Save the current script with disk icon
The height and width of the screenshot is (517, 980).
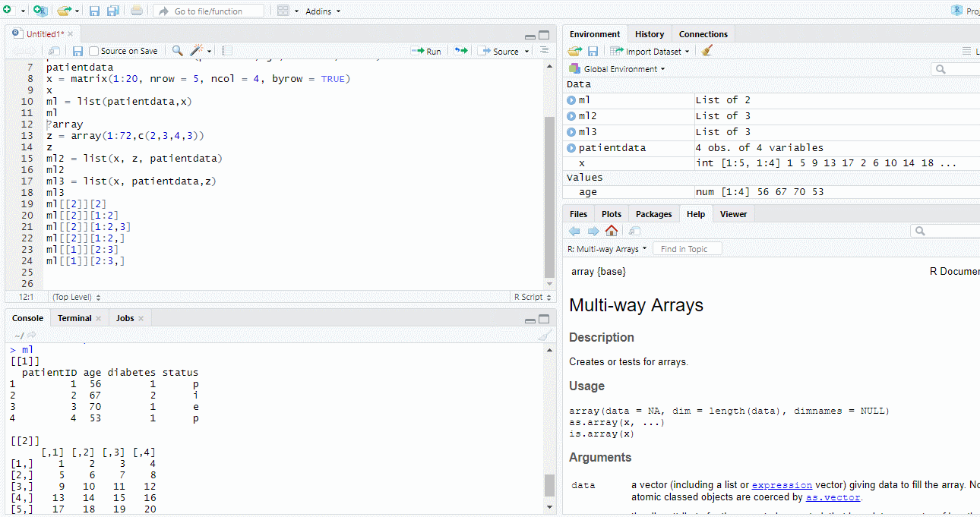click(77, 51)
